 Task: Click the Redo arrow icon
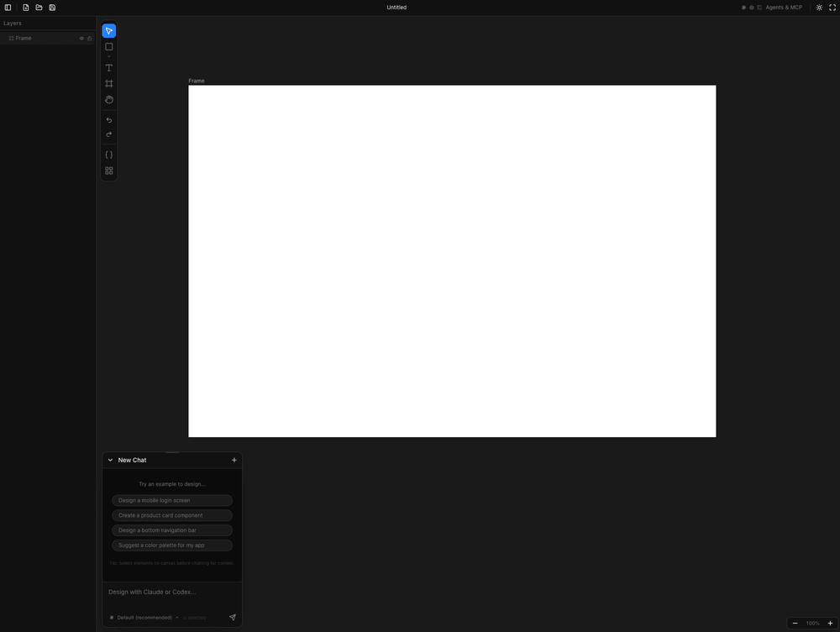coord(108,134)
